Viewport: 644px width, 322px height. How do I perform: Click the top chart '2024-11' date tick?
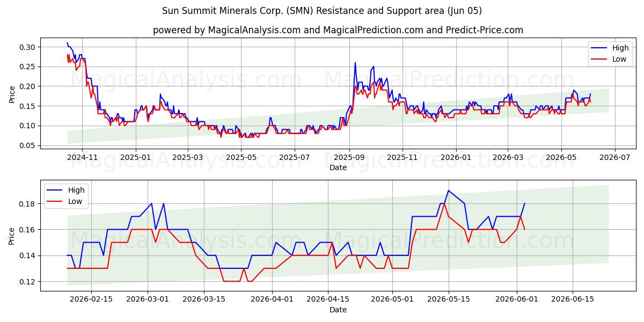tap(82, 158)
